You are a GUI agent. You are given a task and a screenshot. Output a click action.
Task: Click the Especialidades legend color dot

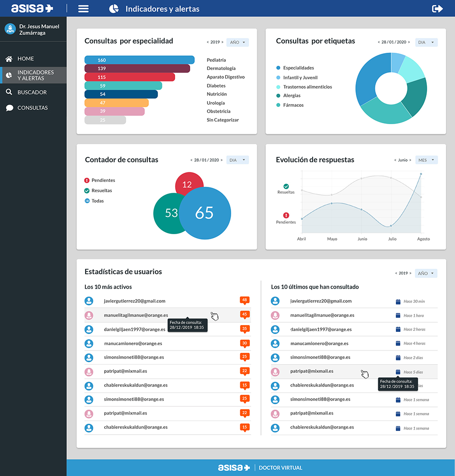[278, 68]
